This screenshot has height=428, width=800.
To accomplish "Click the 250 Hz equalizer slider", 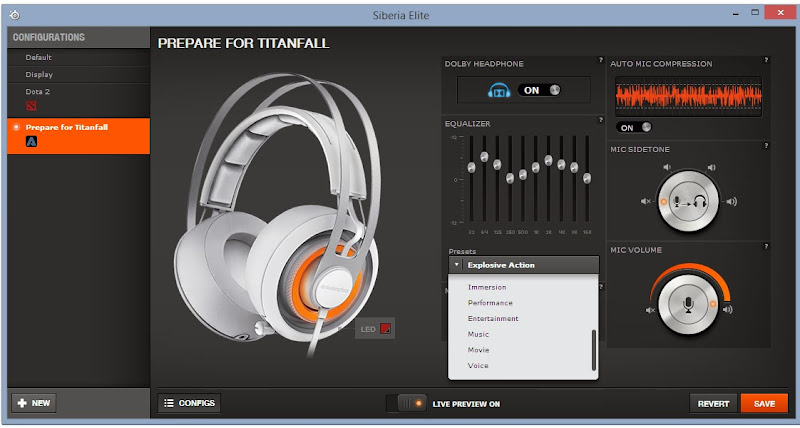I will click(x=510, y=178).
